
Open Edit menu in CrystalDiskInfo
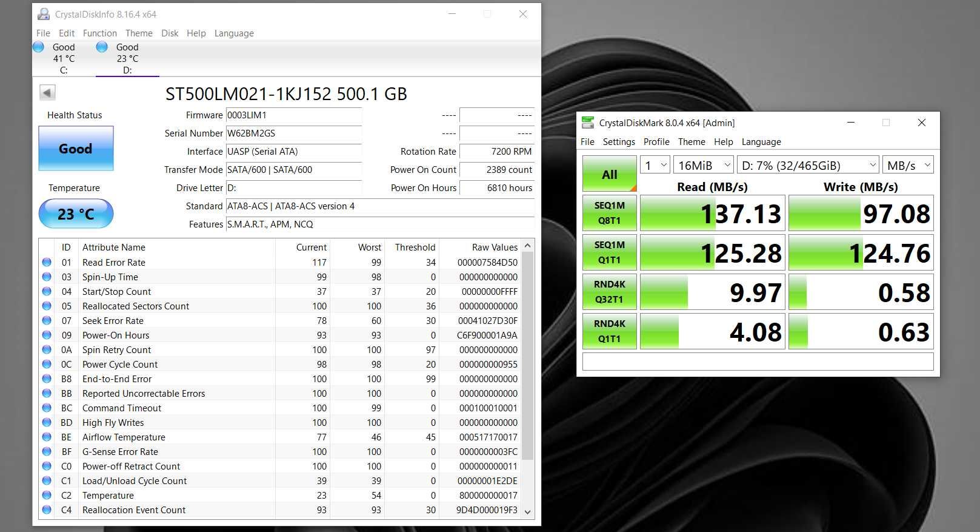[x=67, y=33]
